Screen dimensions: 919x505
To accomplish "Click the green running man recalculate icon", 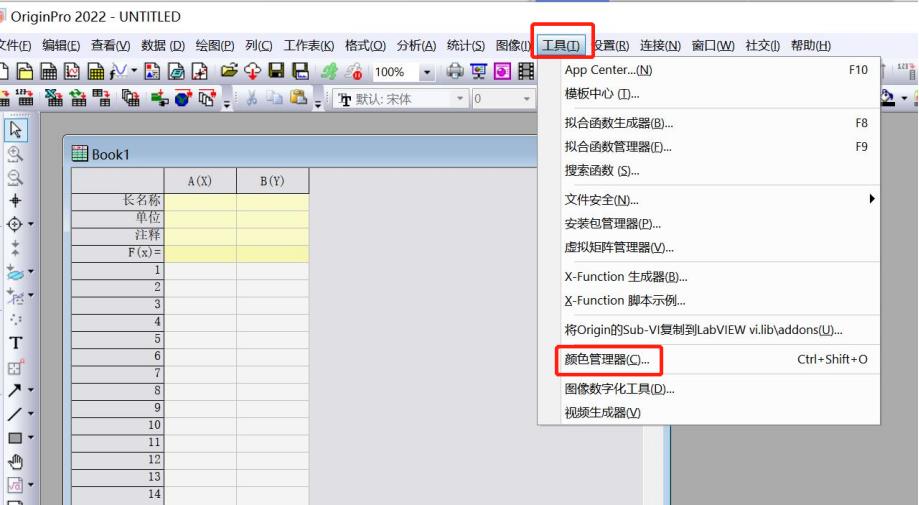I will (x=329, y=71).
